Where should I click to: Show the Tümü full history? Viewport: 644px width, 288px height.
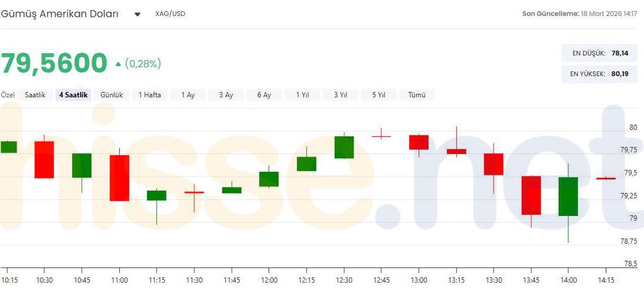417,95
